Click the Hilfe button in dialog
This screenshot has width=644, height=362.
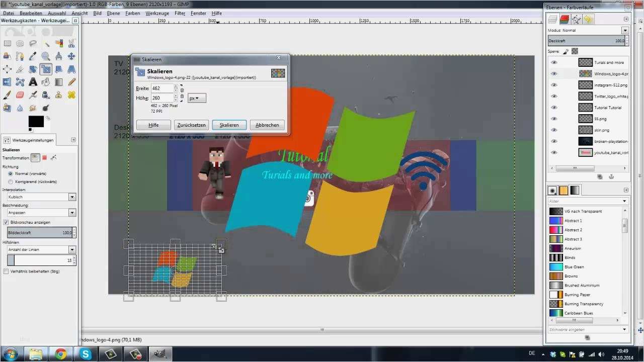[x=153, y=125]
